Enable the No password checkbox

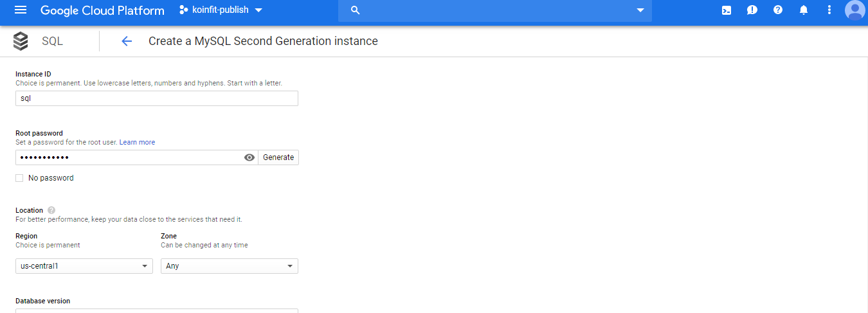19,178
